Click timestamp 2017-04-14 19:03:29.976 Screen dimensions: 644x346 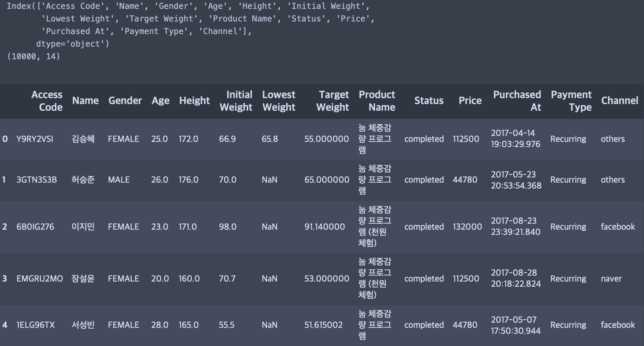coord(516,139)
